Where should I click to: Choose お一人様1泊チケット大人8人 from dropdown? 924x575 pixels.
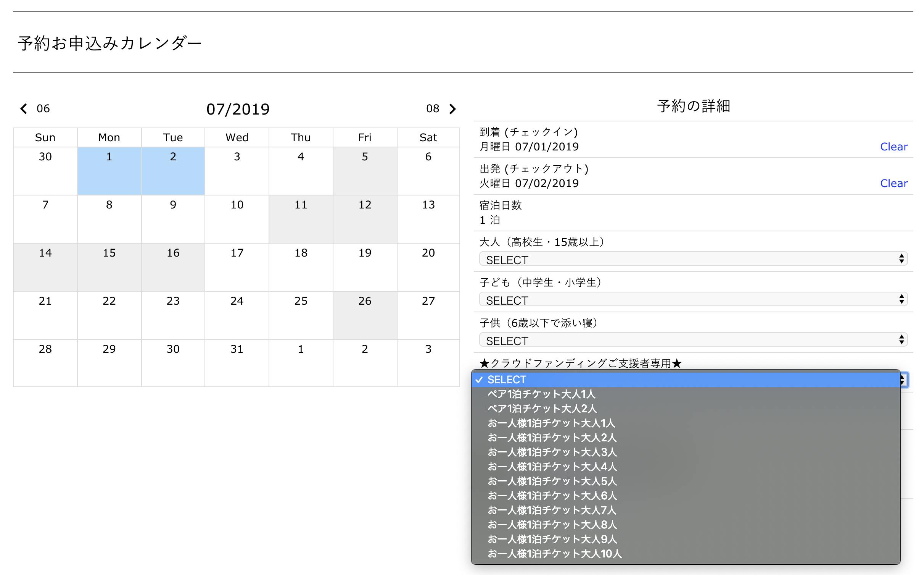(552, 525)
